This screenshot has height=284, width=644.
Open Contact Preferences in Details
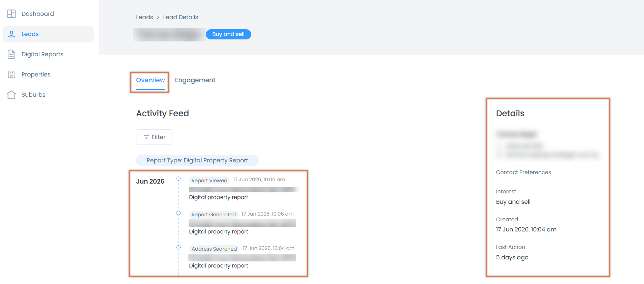click(x=523, y=172)
